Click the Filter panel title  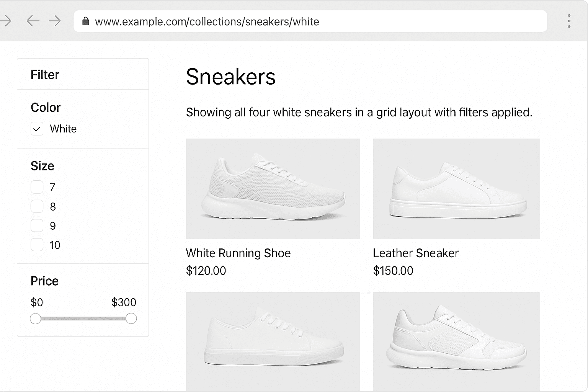pos(45,74)
